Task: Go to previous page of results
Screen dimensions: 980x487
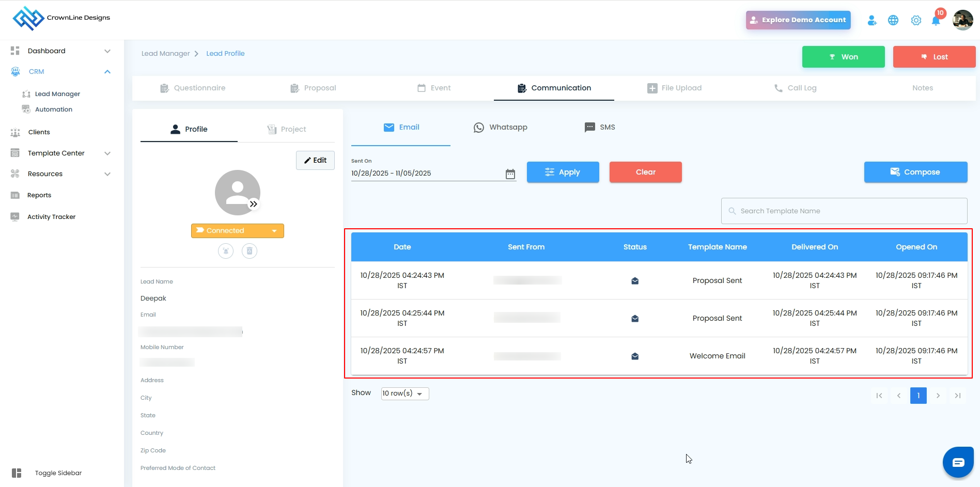Action: coord(899,396)
